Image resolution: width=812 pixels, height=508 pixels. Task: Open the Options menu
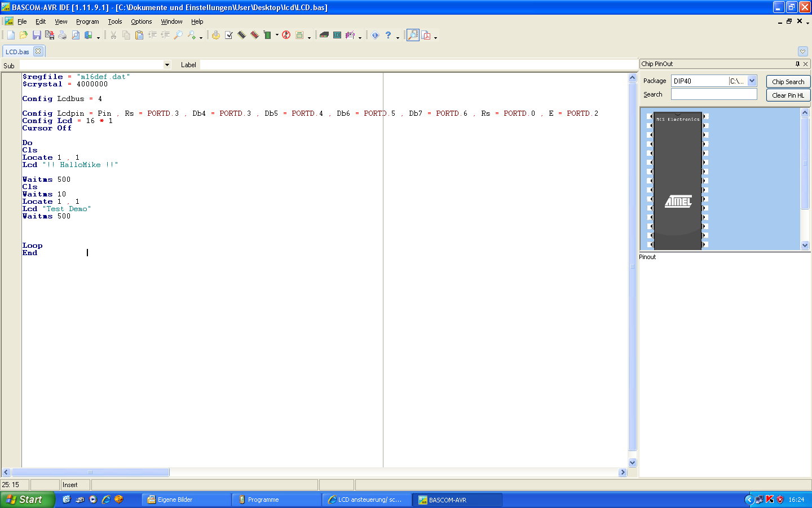pyautogui.click(x=142, y=21)
